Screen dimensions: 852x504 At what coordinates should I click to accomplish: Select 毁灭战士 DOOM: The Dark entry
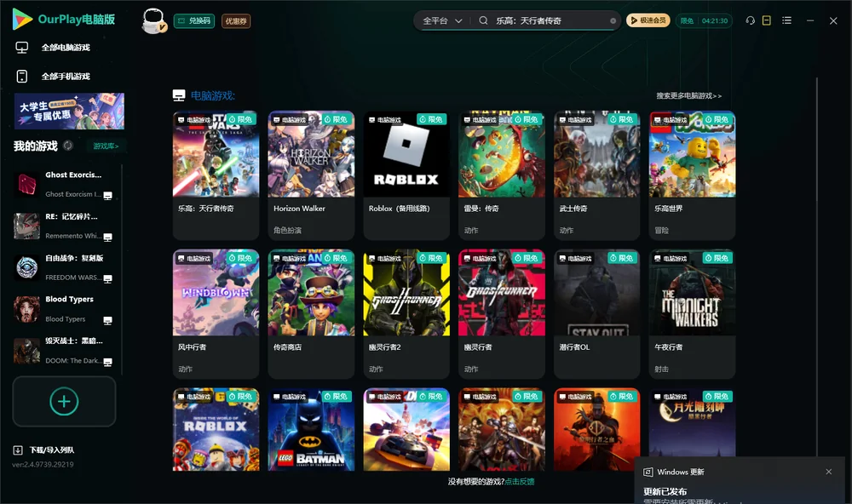pyautogui.click(x=64, y=351)
